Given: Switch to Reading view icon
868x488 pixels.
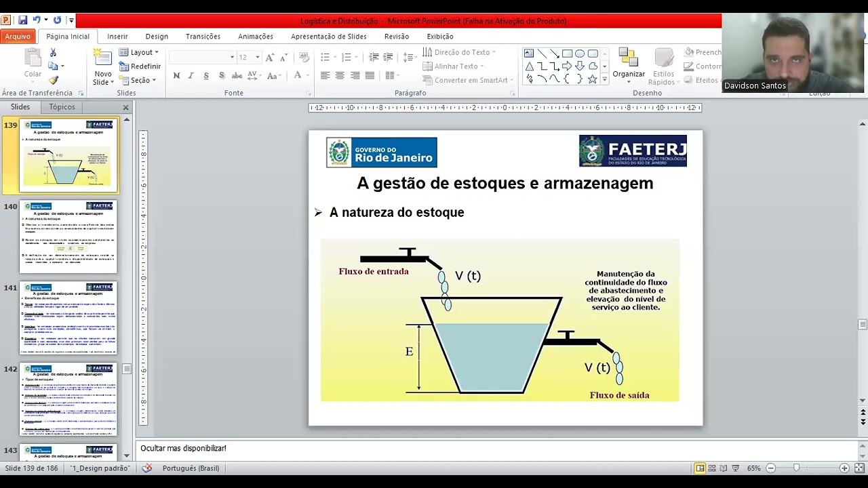Looking at the screenshot, I should 724,468.
